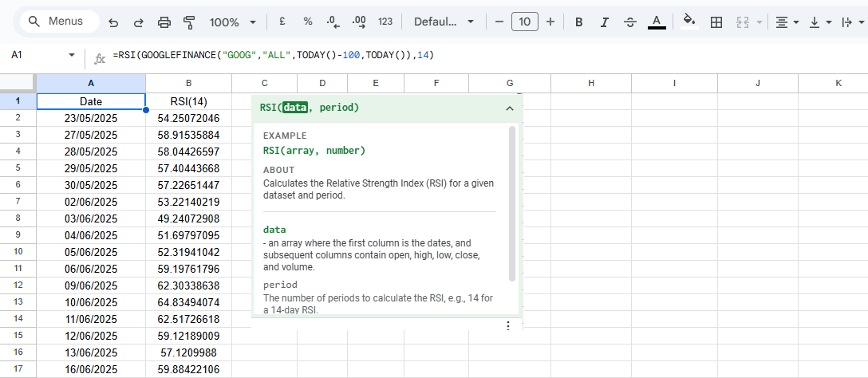Open the 100% zoom dropdown
This screenshot has height=378, width=868.
point(232,22)
